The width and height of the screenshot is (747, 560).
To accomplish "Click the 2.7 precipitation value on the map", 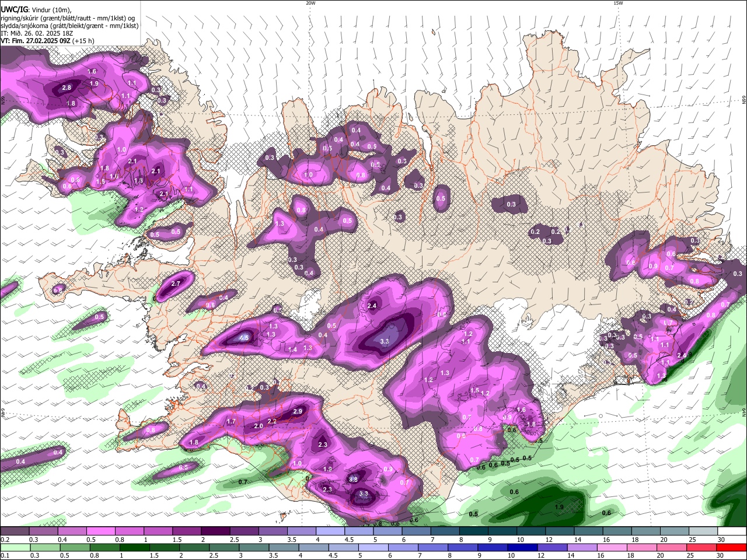I will click(176, 283).
